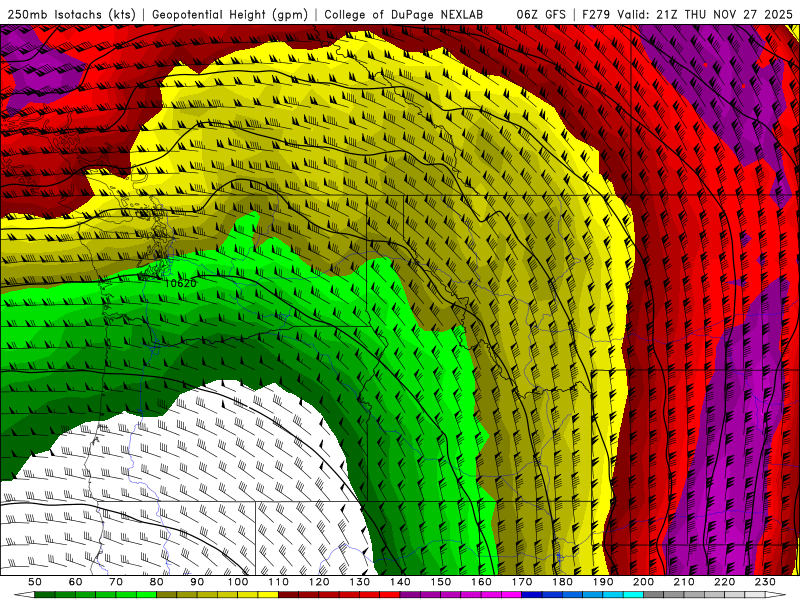Click the '210' value on the color scale
The image size is (800, 600).
[684, 582]
